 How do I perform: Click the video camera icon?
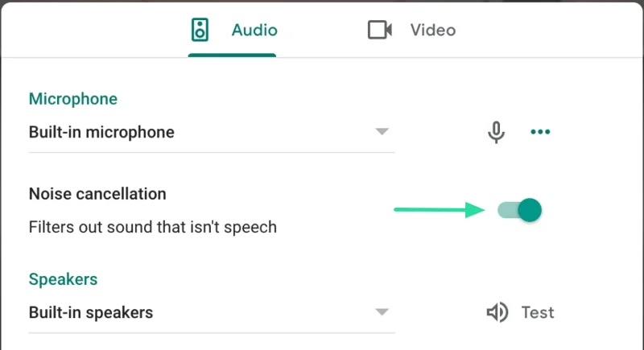point(379,30)
